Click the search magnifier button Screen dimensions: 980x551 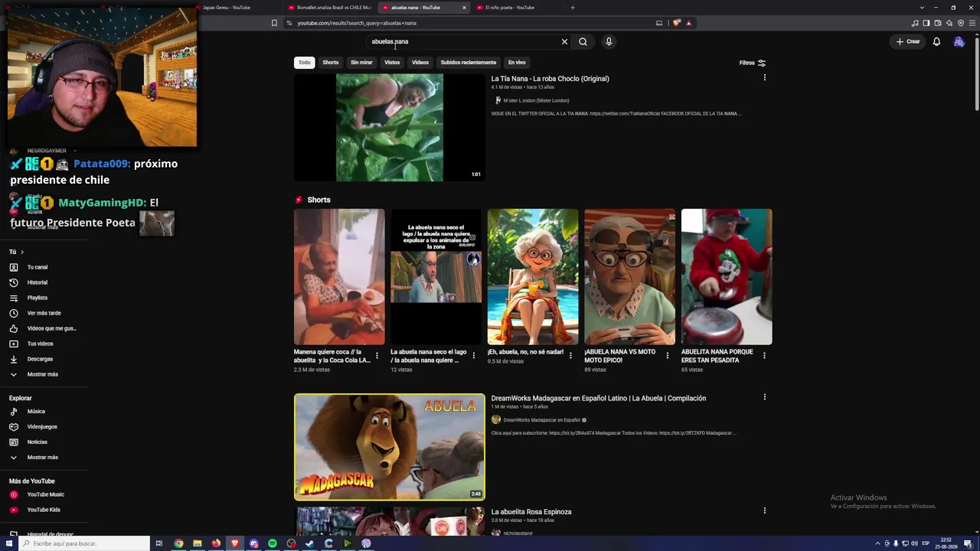(583, 41)
